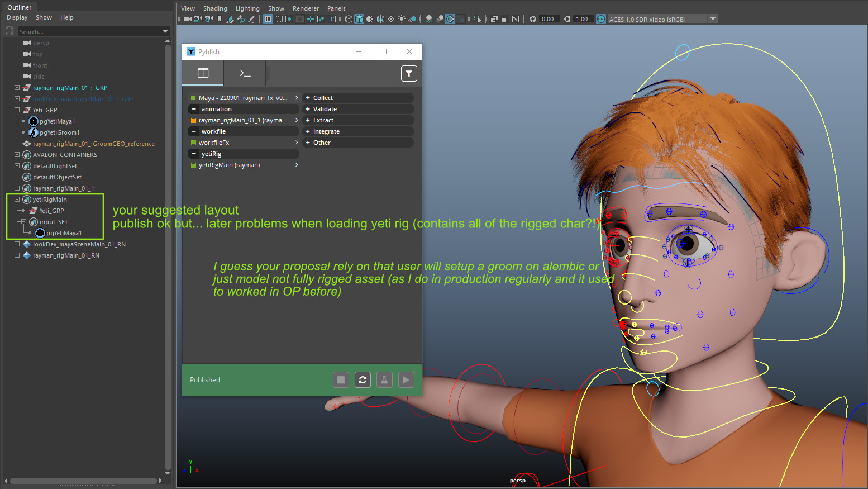
Task: Expand lookDev_mayaSceneMain_01_RN in Outliner
Action: [x=17, y=244]
